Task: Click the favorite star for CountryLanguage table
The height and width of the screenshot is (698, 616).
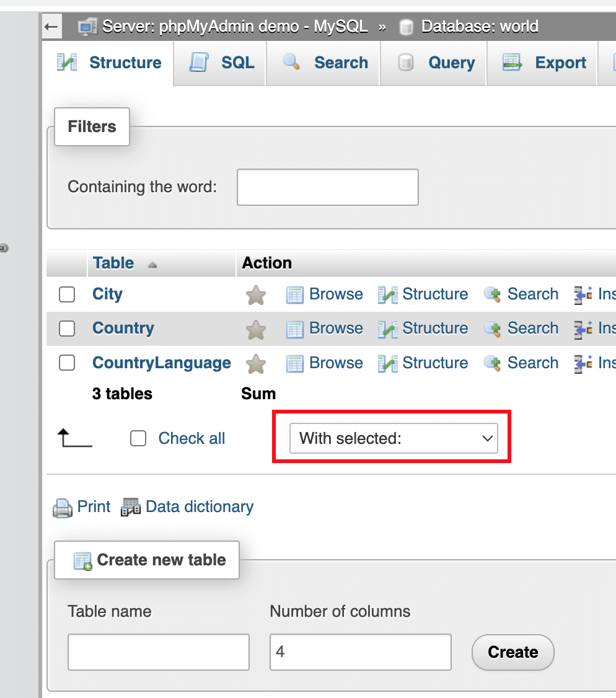Action: 255,363
